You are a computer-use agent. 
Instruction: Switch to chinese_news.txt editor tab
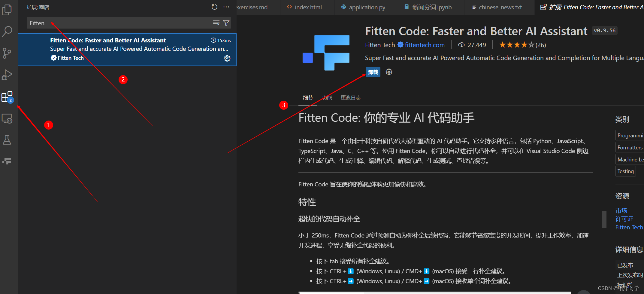pos(500,7)
